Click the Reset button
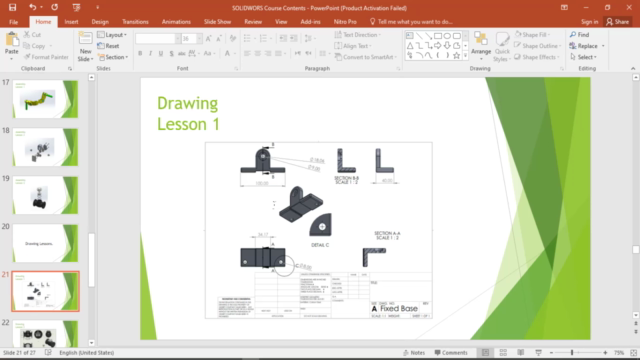The height and width of the screenshot is (360, 640). coord(109,46)
